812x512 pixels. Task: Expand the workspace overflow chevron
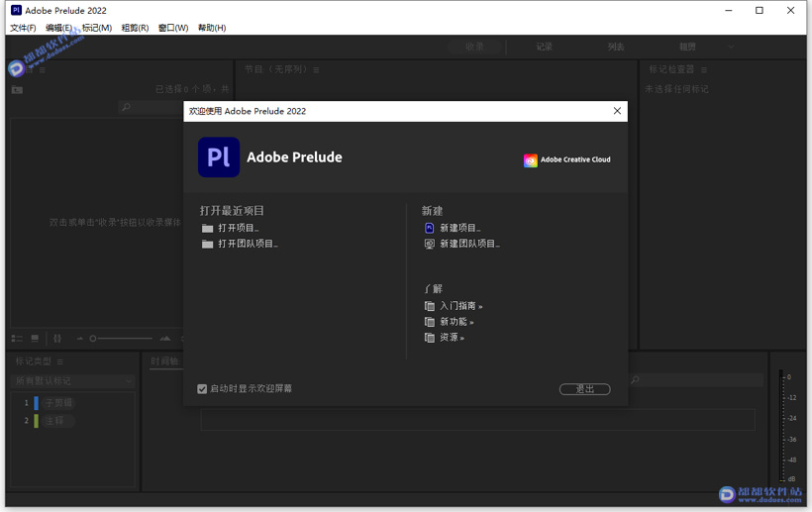731,47
